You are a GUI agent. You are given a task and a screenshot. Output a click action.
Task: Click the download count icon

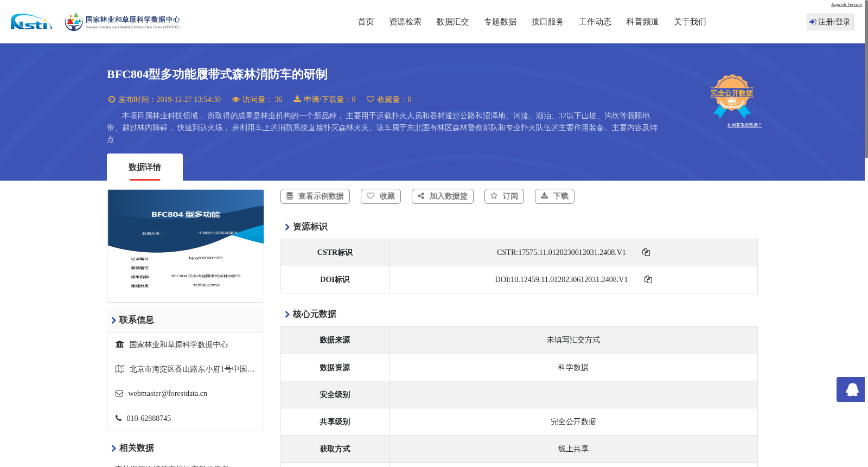[297, 99]
